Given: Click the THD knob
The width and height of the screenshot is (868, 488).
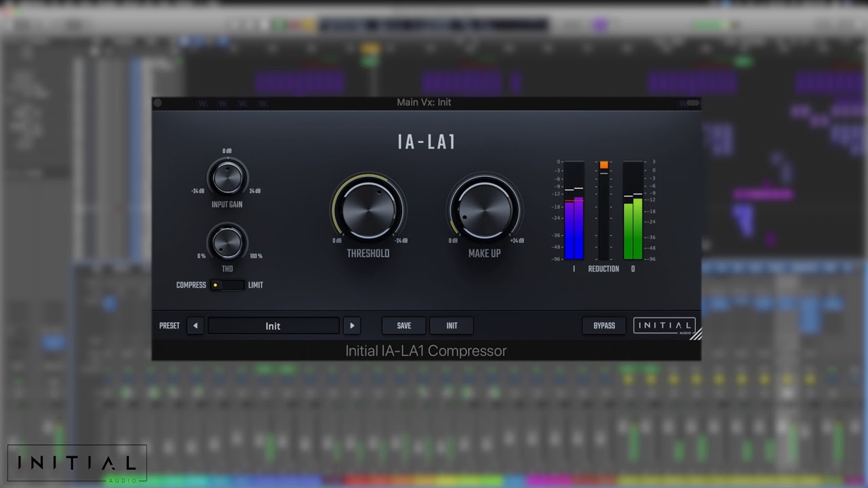Looking at the screenshot, I should (x=227, y=242).
